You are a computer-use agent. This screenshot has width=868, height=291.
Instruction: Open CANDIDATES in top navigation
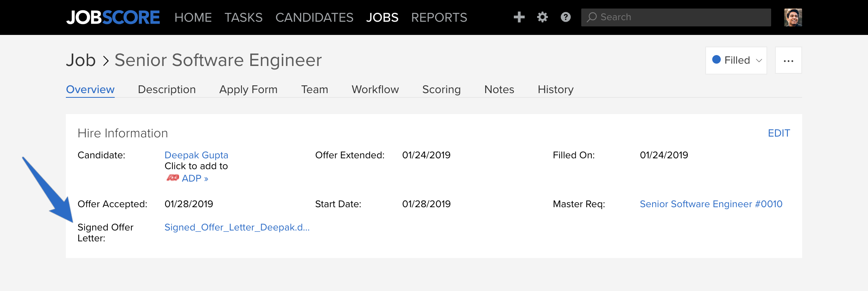pyautogui.click(x=314, y=17)
